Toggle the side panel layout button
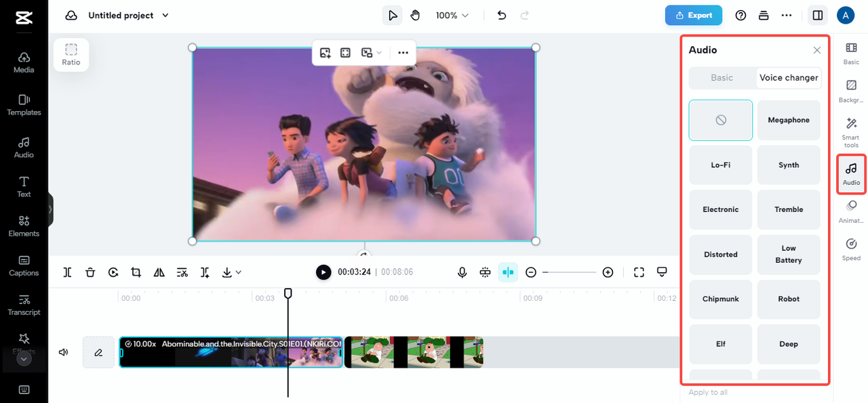 tap(818, 15)
